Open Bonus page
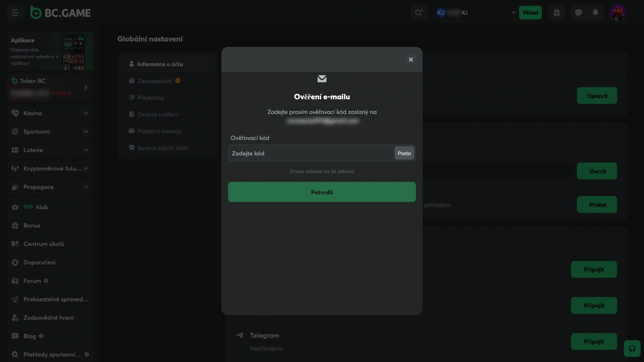Screen dimensions: 644x362 pyautogui.click(x=50, y=226)
